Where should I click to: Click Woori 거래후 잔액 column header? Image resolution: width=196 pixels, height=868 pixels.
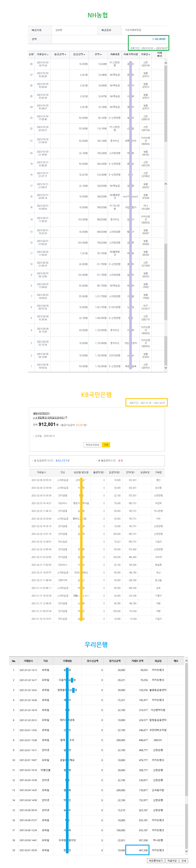[137, 661]
